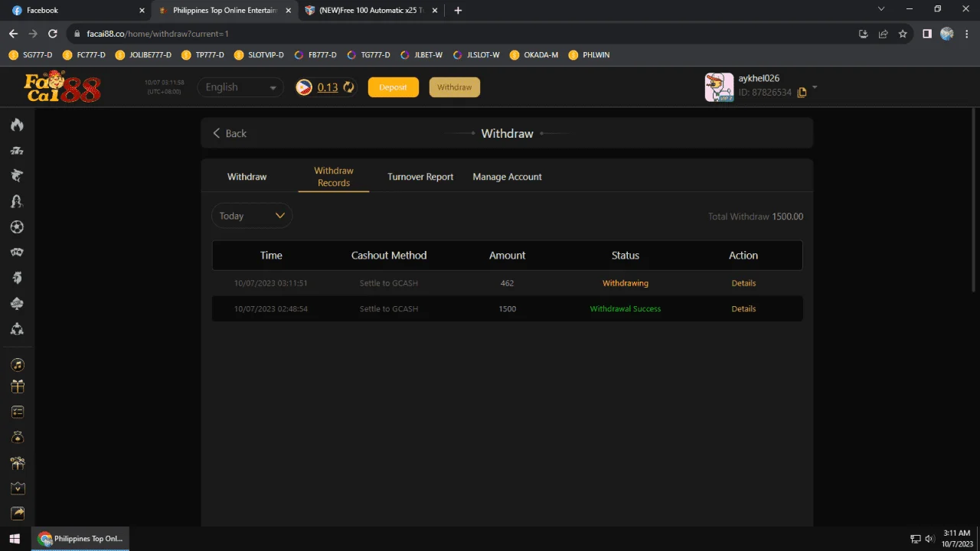980x551 pixels.
Task: Click the music note icon in sidebar
Action: point(17,364)
